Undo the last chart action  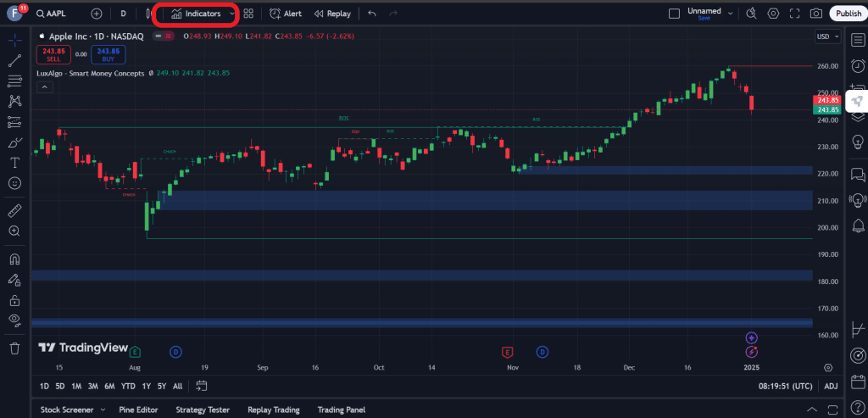pos(373,14)
